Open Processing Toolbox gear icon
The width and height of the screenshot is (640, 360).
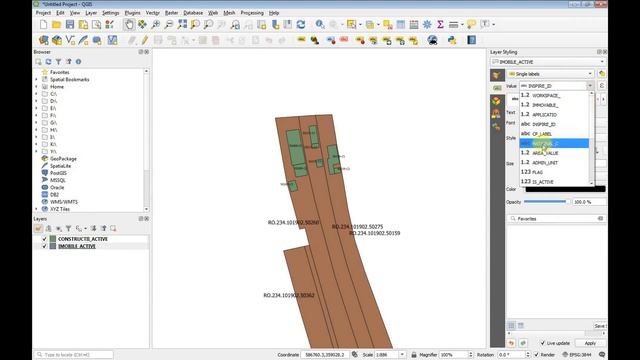tap(427, 25)
